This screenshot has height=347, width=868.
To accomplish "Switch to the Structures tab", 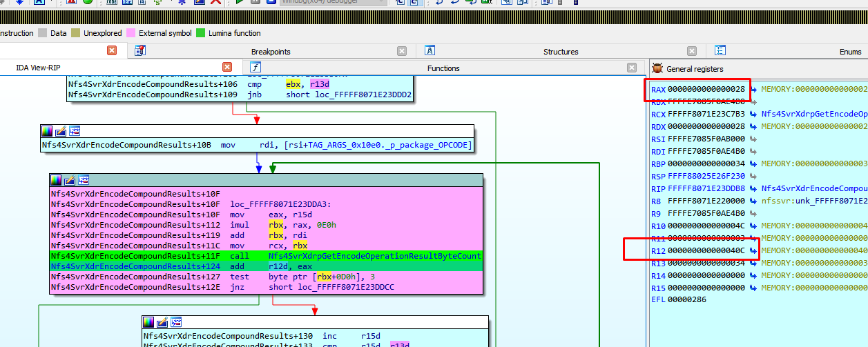I will (x=561, y=52).
